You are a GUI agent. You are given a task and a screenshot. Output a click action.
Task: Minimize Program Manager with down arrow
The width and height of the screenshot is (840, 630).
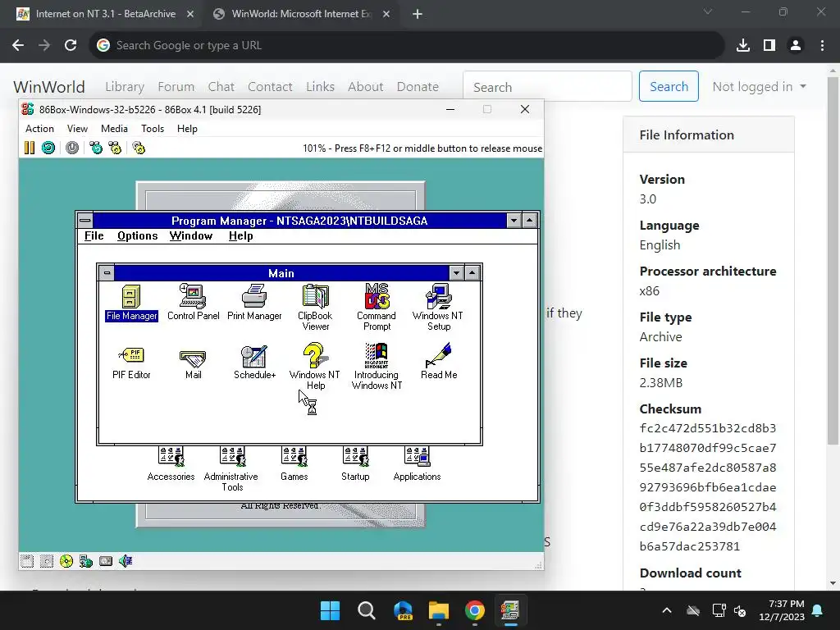click(514, 220)
